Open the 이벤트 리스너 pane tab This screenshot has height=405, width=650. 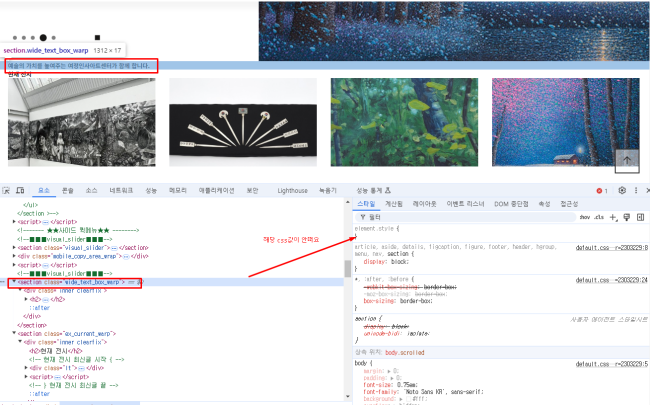point(465,204)
